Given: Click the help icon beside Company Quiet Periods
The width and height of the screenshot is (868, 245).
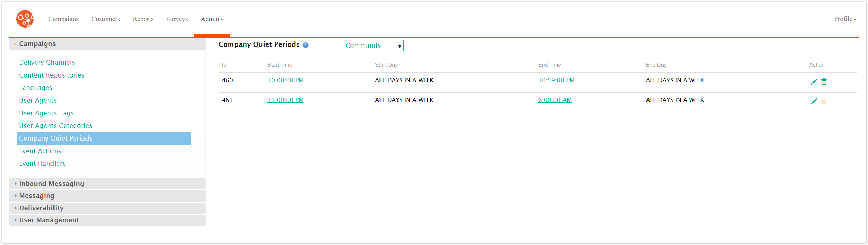Looking at the screenshot, I should point(305,45).
